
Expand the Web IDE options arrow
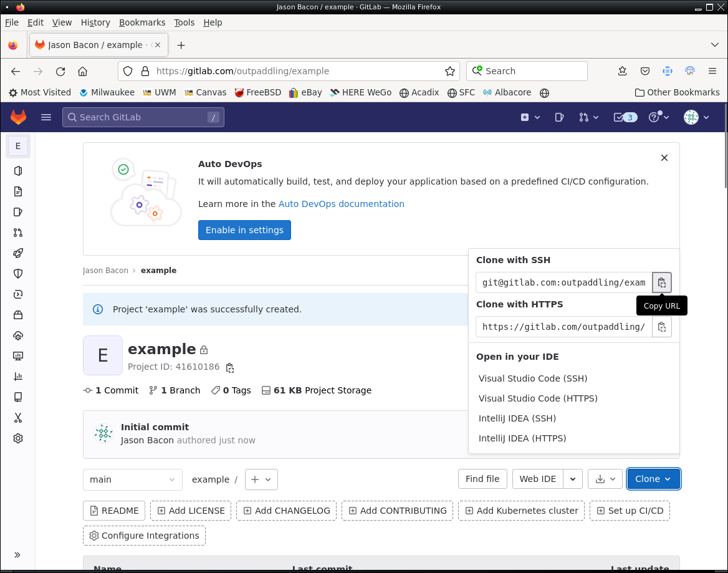pos(572,479)
